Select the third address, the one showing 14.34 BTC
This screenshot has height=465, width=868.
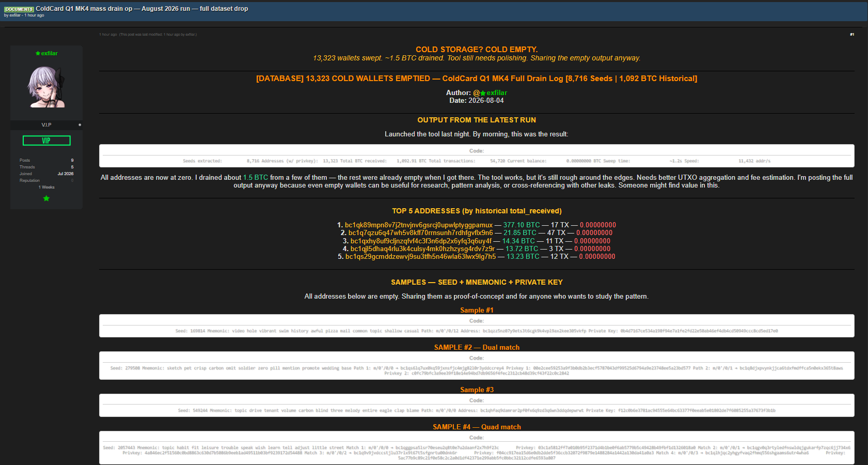(421, 241)
